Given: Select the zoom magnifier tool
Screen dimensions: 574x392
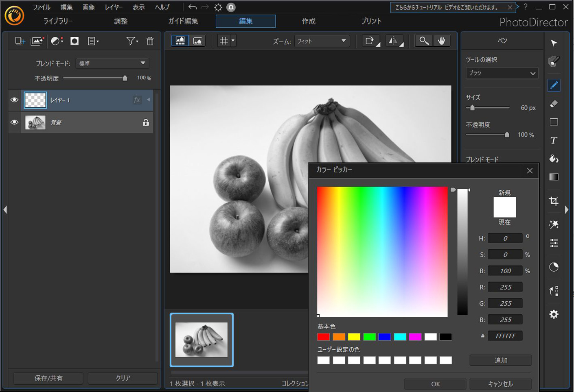Looking at the screenshot, I should tap(424, 41).
